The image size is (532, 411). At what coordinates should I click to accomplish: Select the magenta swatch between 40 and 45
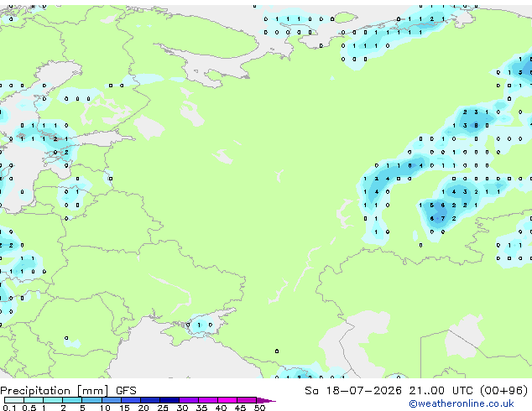(x=227, y=400)
